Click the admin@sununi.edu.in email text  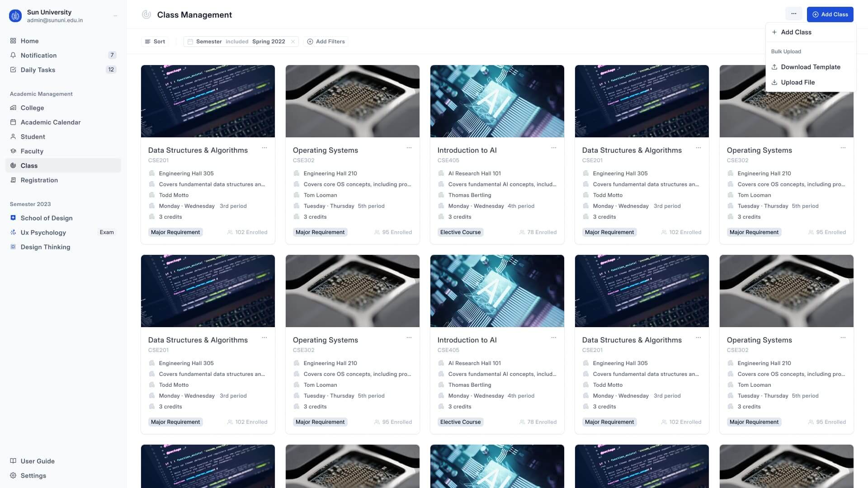click(55, 20)
